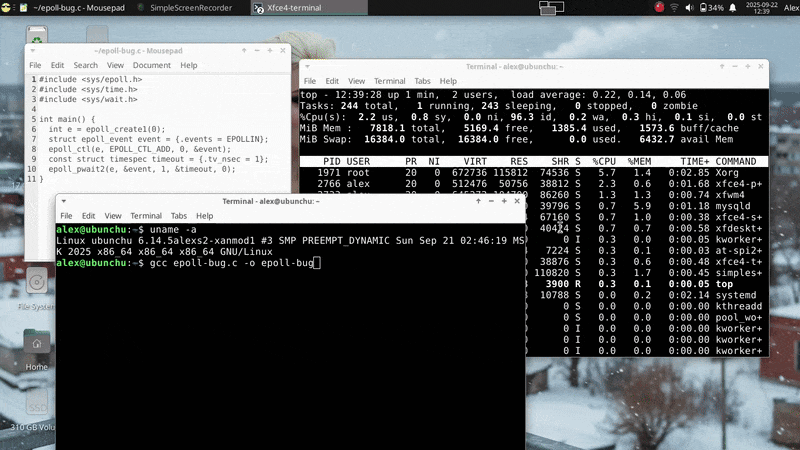The height and width of the screenshot is (450, 800).
Task: Open the Edit menu in Mousepad
Action: (x=57, y=65)
